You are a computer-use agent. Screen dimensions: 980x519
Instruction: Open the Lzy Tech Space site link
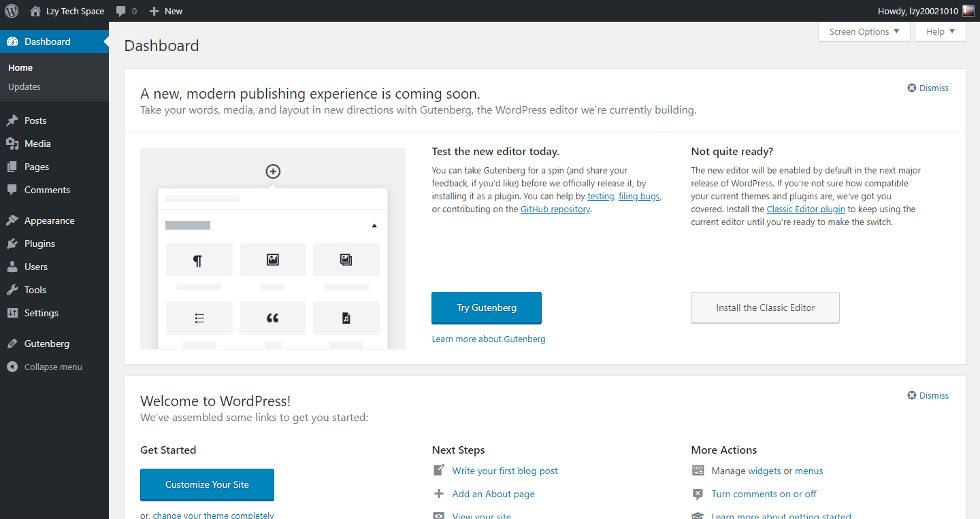pyautogui.click(x=67, y=11)
